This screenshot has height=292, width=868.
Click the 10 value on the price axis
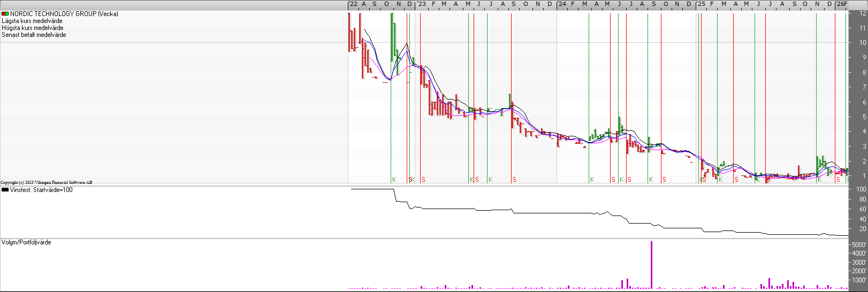pyautogui.click(x=862, y=43)
